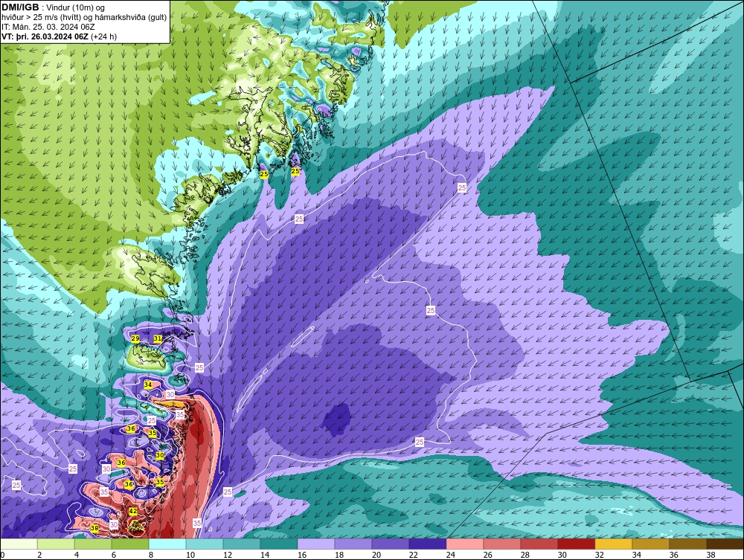This screenshot has width=744, height=560.
Task: Pick the 28–30 m/s red swatch
Action: pos(539,544)
